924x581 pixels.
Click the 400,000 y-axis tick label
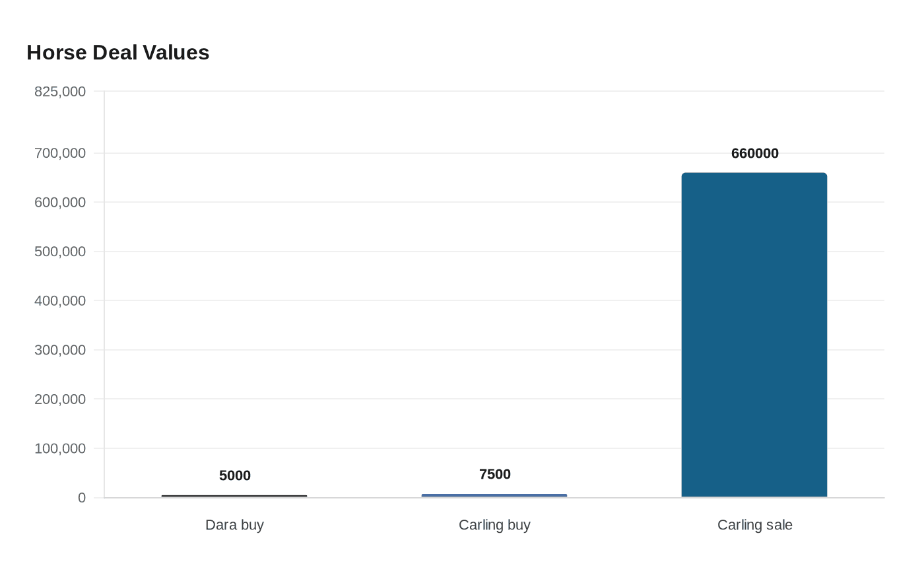coord(60,301)
